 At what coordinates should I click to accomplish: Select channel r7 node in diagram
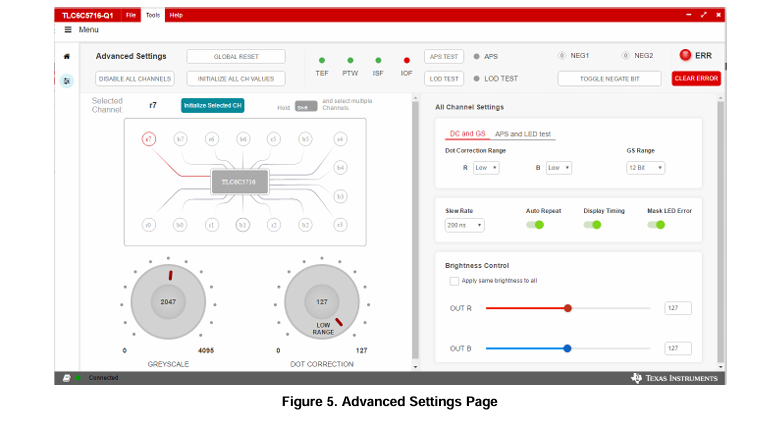tap(149, 139)
